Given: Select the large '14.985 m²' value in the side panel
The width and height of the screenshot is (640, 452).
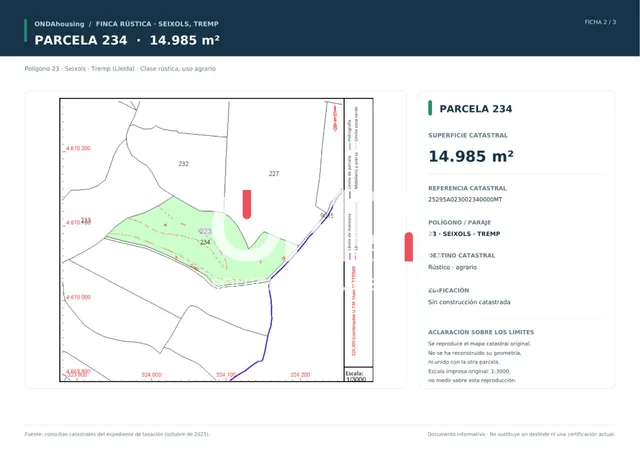Looking at the screenshot, I should pyautogui.click(x=471, y=156).
